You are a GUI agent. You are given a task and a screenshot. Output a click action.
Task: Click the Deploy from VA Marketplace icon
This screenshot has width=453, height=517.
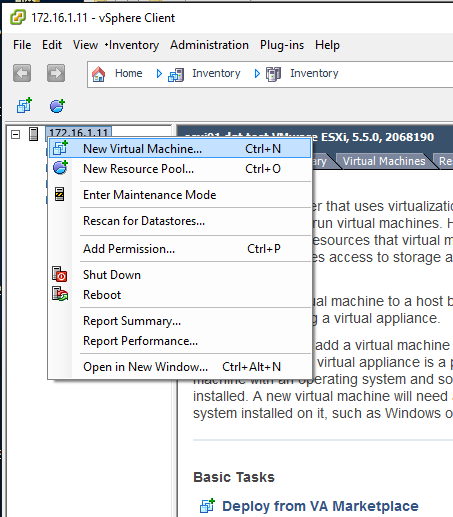click(x=207, y=506)
